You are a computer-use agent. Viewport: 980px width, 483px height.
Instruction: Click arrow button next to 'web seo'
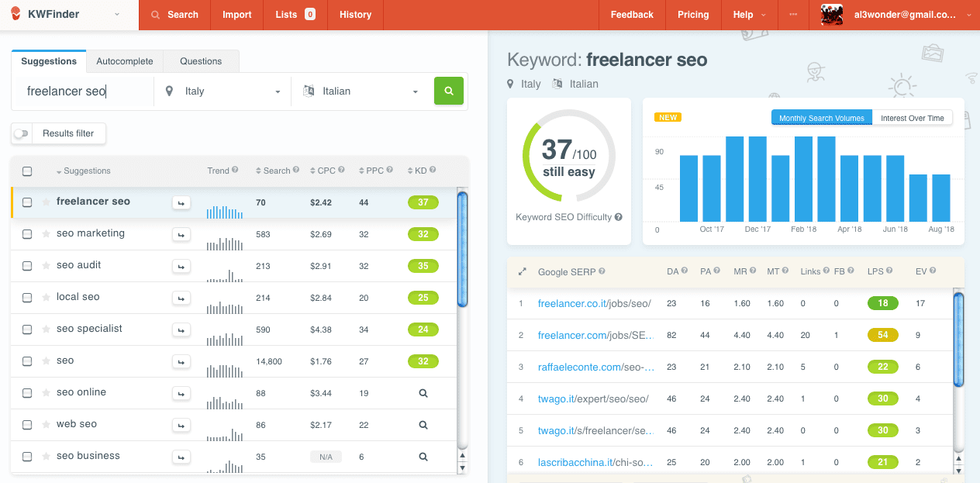(181, 426)
